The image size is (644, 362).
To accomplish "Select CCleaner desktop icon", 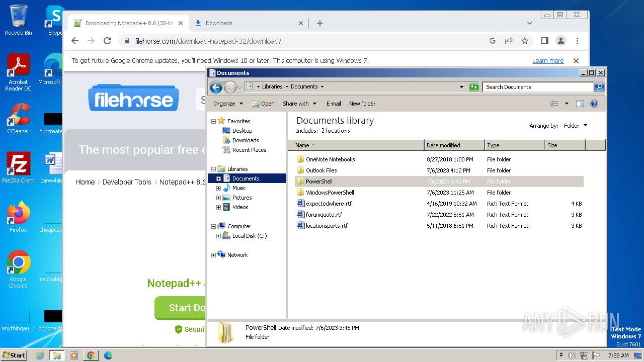I will [18, 119].
